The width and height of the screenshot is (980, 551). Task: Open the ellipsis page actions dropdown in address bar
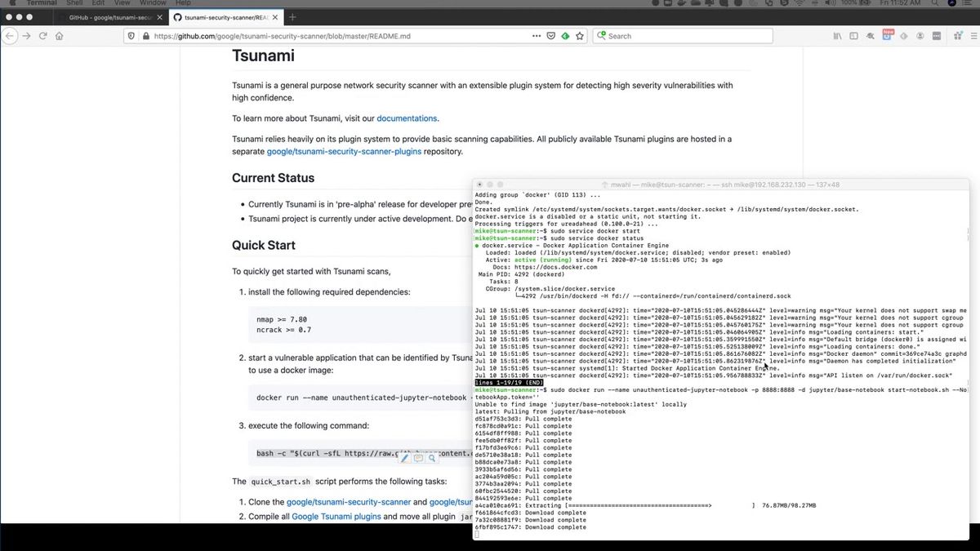(537, 36)
